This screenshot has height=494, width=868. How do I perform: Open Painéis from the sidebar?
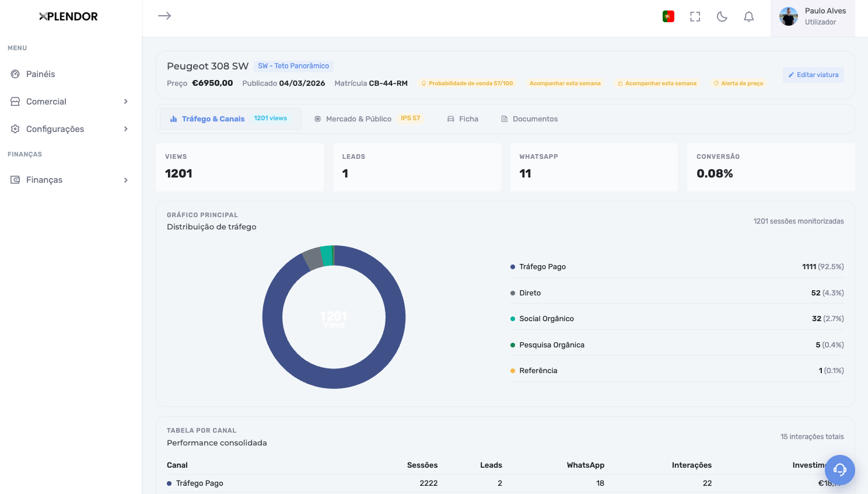(40, 74)
